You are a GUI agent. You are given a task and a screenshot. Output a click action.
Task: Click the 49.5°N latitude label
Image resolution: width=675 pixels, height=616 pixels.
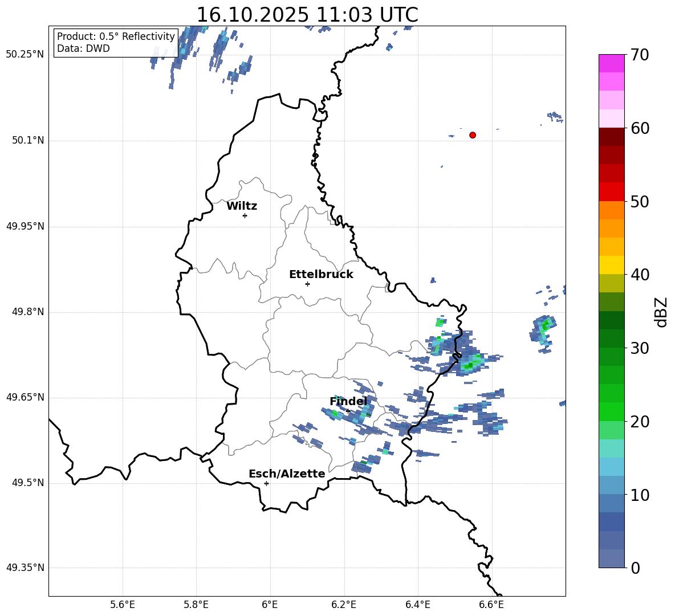click(28, 483)
